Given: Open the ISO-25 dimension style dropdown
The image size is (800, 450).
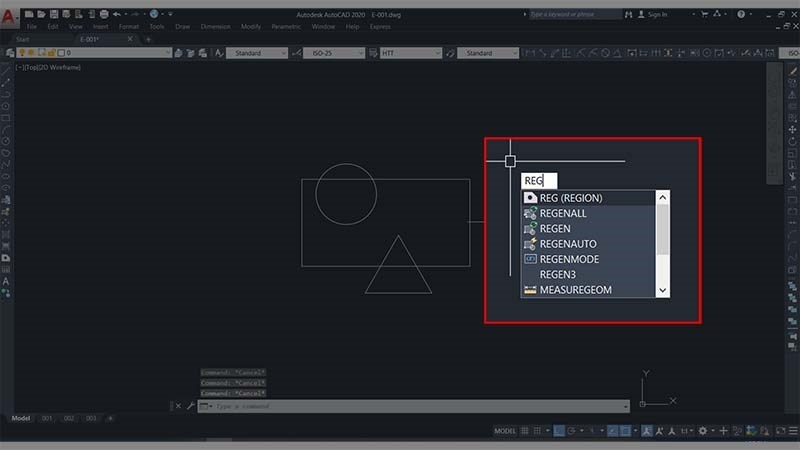Looking at the screenshot, I should click(x=334, y=53).
